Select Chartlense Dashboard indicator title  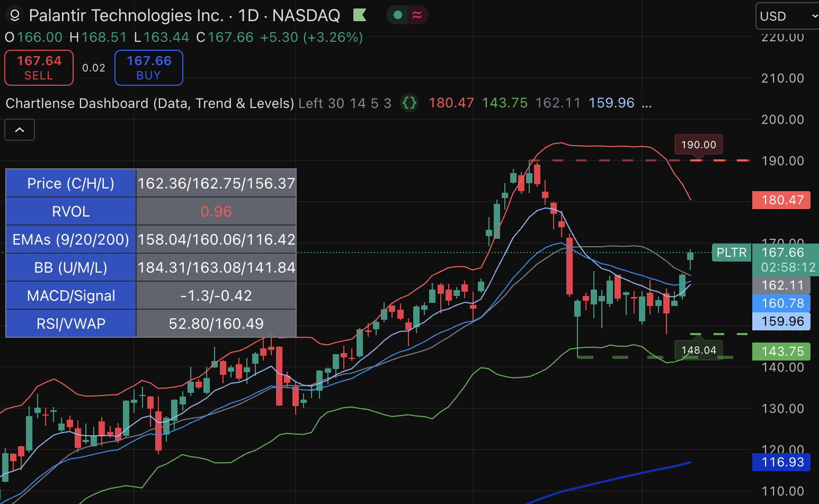(150, 103)
